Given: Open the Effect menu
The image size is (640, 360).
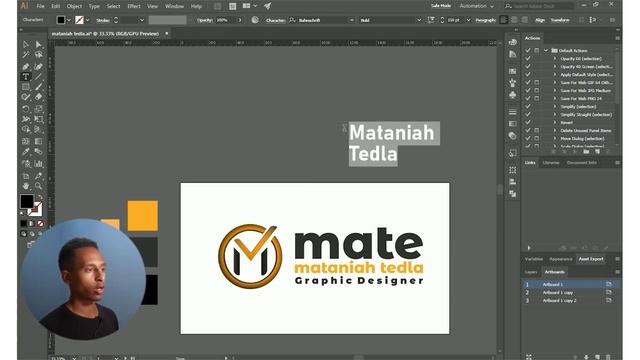Looking at the screenshot, I should pyautogui.click(x=134, y=6).
